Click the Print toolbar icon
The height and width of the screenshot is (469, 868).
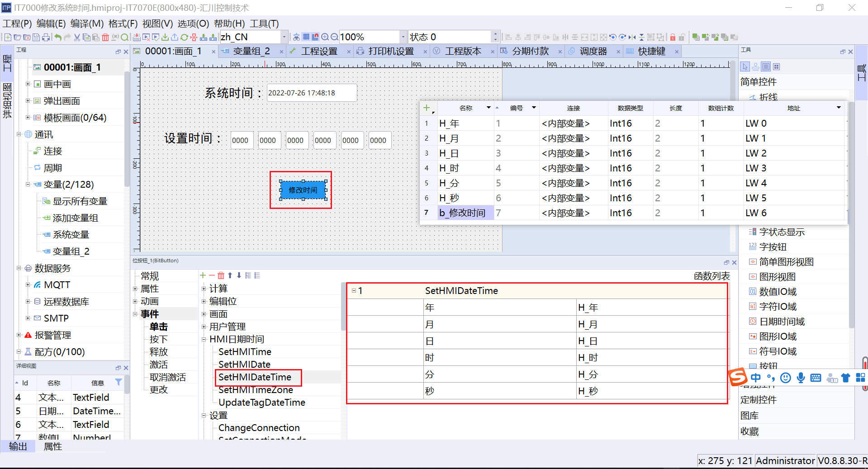(46, 37)
